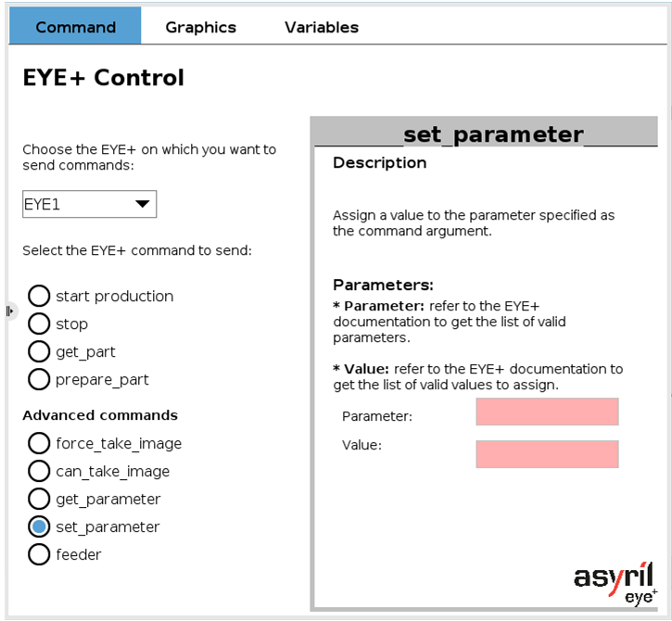Click the Advanced commands heading
This screenshot has width=672, height=621.
100,415
